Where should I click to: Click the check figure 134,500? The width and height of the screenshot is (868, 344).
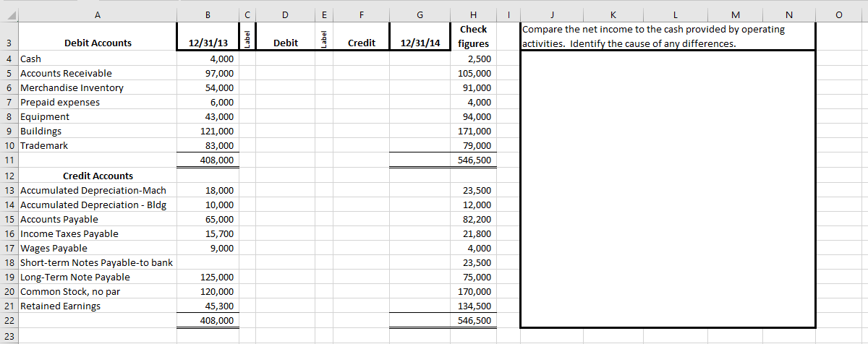point(473,306)
